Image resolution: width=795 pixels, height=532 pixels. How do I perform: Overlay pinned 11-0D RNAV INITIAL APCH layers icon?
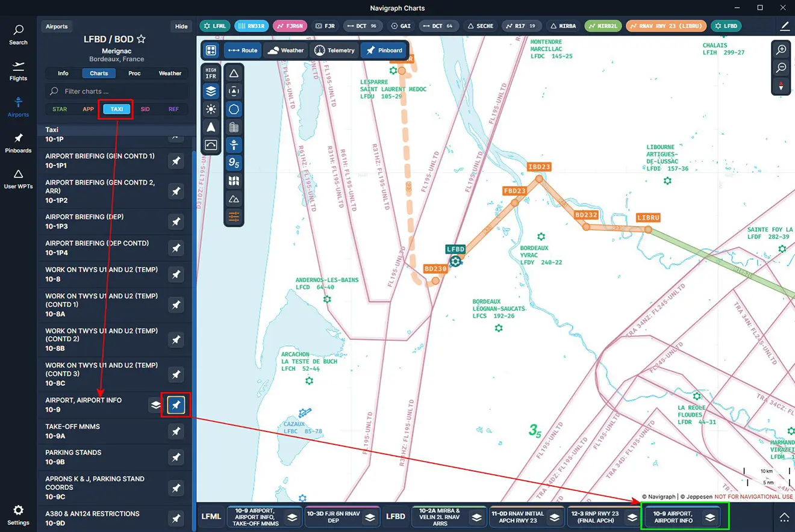(x=554, y=518)
